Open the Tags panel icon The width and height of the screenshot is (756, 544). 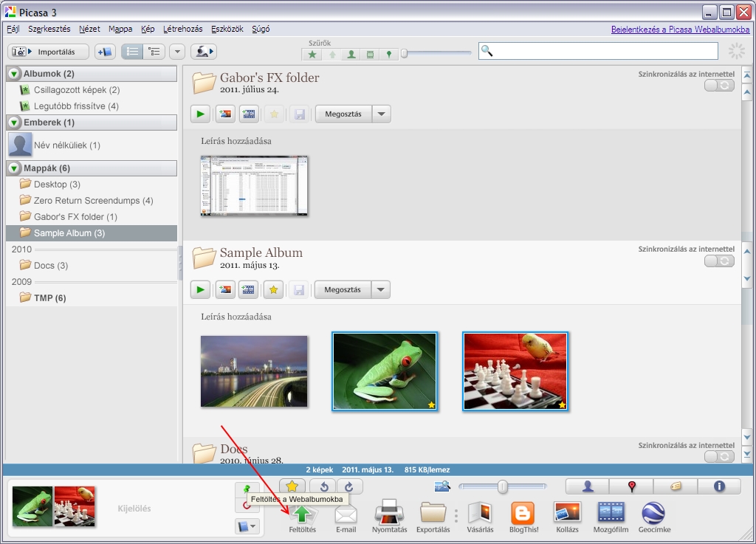pyautogui.click(x=676, y=486)
